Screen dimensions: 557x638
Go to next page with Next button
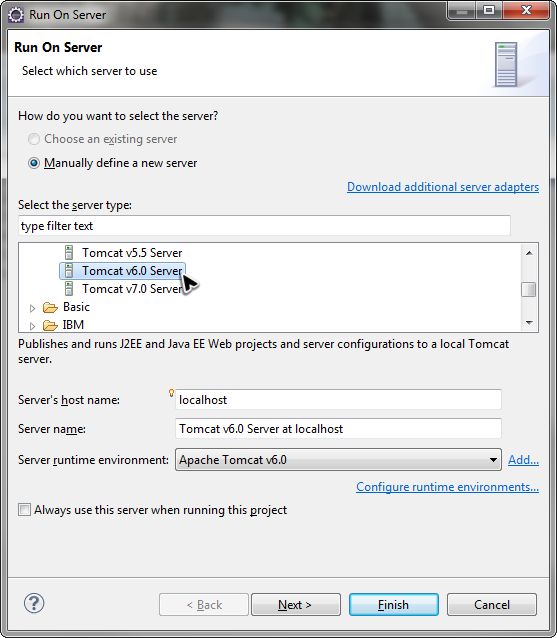(x=296, y=605)
